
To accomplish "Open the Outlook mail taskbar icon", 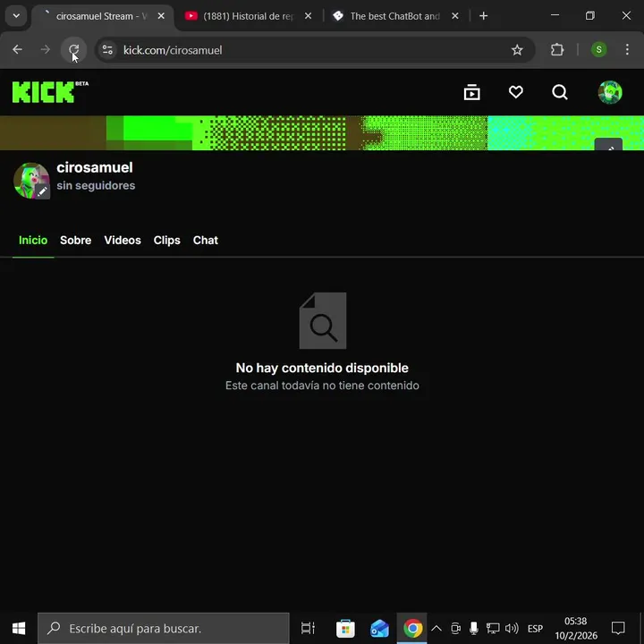I will 379,629.
